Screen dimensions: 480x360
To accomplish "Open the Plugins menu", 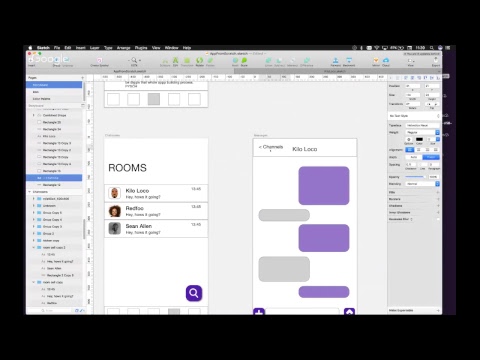I will pos(141,48).
